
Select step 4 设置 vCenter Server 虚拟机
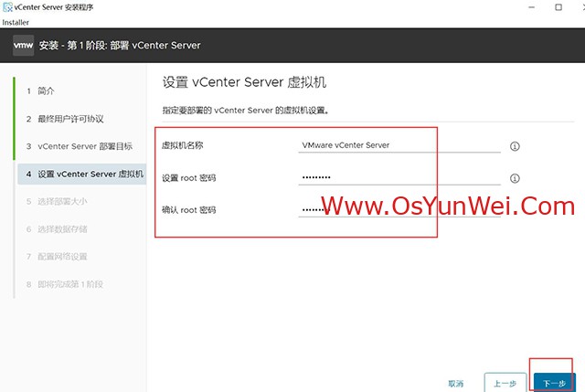coord(81,174)
